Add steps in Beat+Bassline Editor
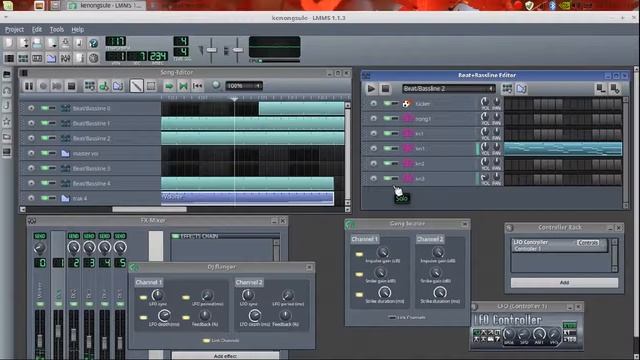The image size is (640, 360). pyautogui.click(x=615, y=88)
